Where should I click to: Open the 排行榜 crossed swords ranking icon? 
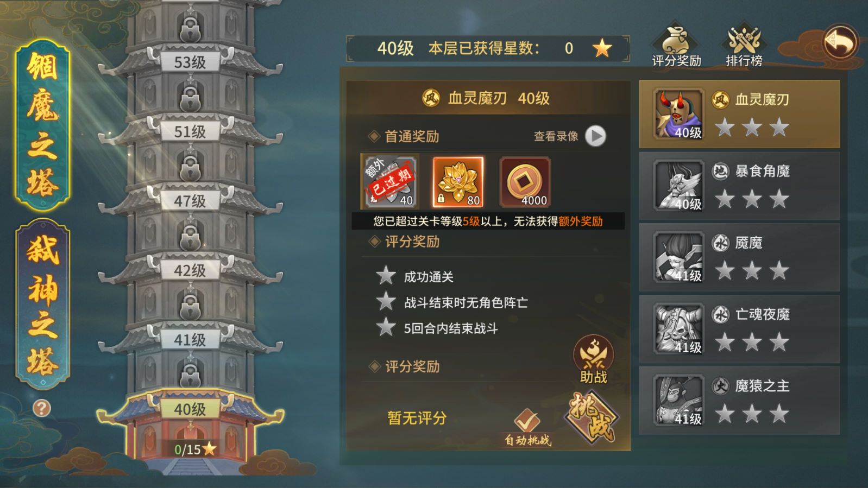(744, 45)
